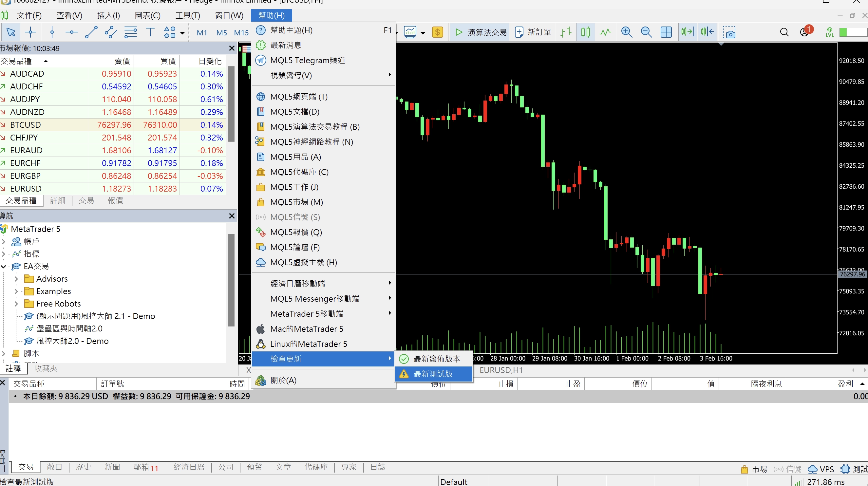The width and height of the screenshot is (868, 486).
Task: Toggle chart shift from right edge
Action: (707, 32)
